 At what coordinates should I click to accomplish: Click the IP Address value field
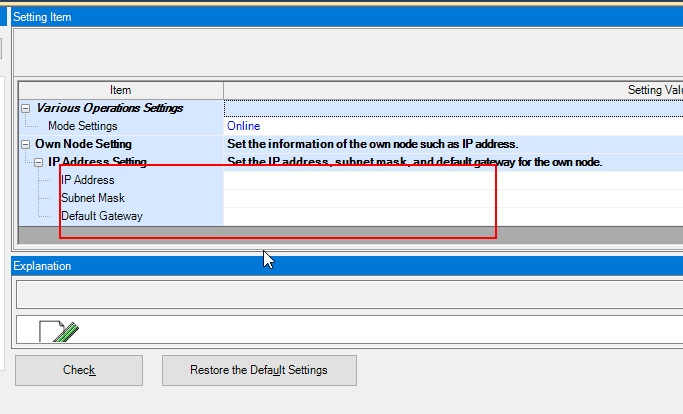(x=453, y=180)
